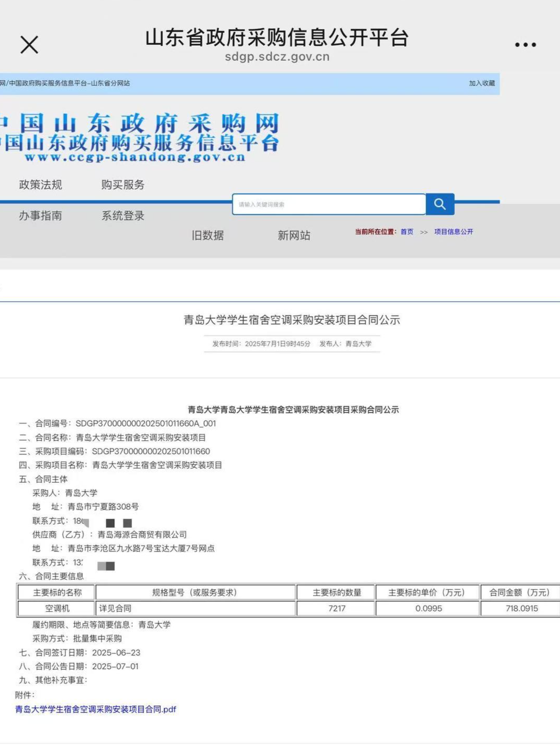This screenshot has height=746, width=560.
Task: Click the 发布时间 publication info bar
Action: (x=291, y=344)
